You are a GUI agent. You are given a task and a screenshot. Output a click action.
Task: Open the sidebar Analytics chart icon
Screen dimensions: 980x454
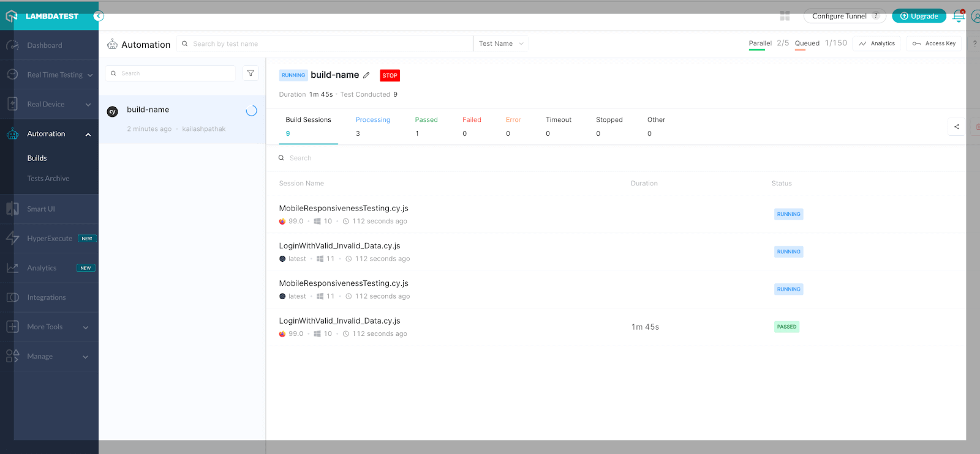pyautogui.click(x=12, y=268)
